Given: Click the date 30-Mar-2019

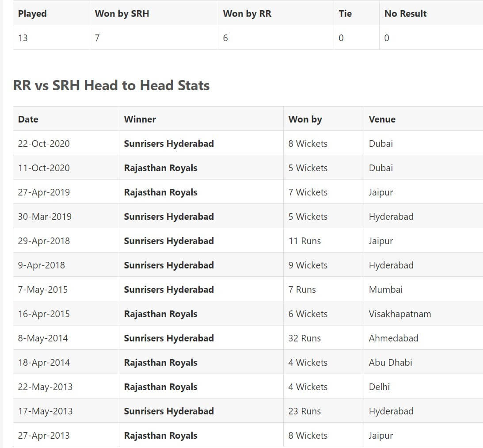Looking at the screenshot, I should point(45,217).
